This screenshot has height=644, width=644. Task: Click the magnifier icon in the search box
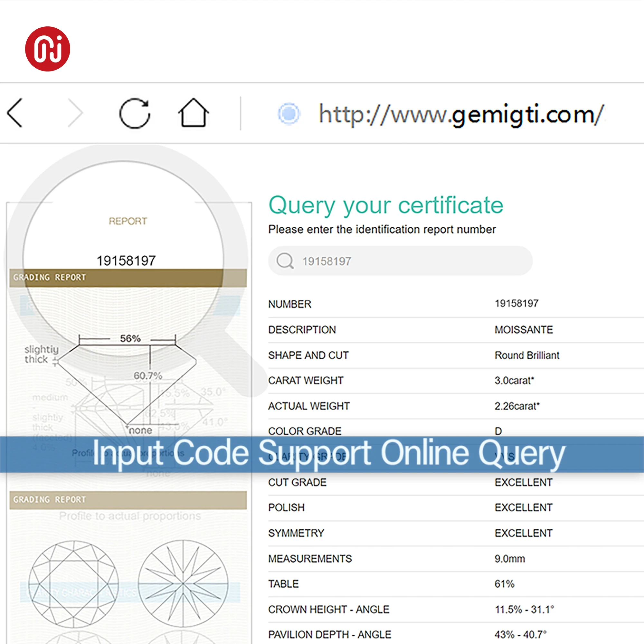pos(285,261)
